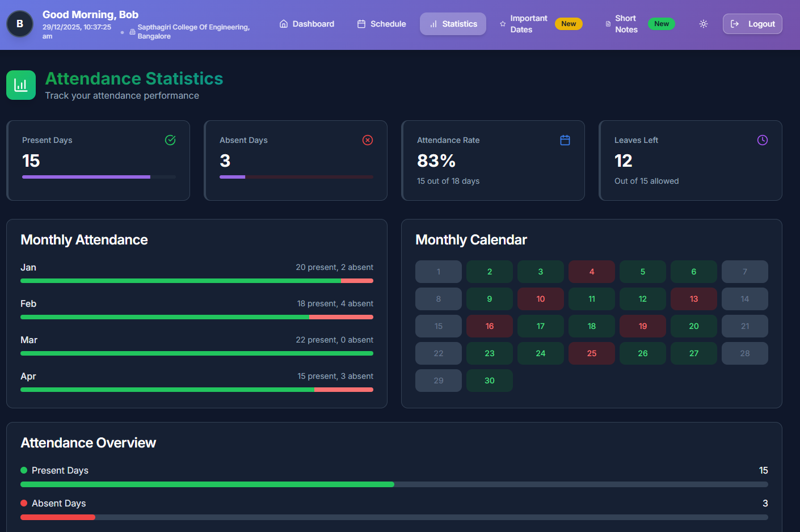Viewport: 800px width, 532px height.
Task: Click the Logout button
Action: click(752, 24)
